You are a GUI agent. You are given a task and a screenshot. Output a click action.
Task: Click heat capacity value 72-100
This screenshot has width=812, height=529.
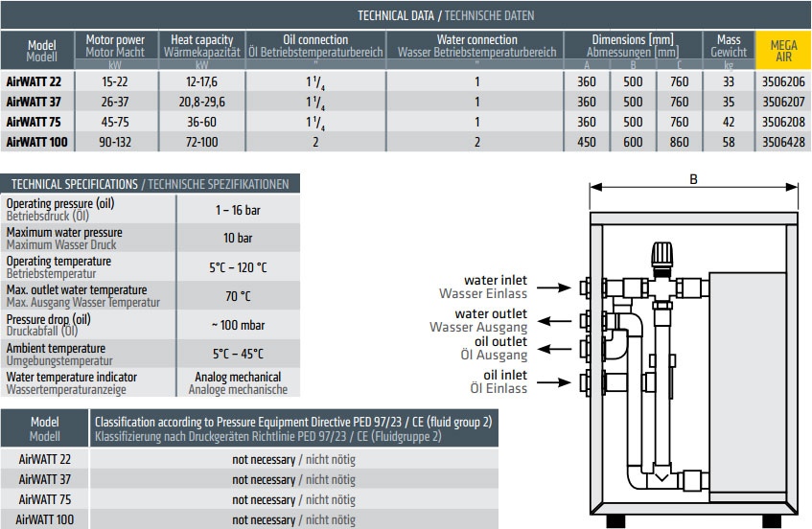click(202, 143)
